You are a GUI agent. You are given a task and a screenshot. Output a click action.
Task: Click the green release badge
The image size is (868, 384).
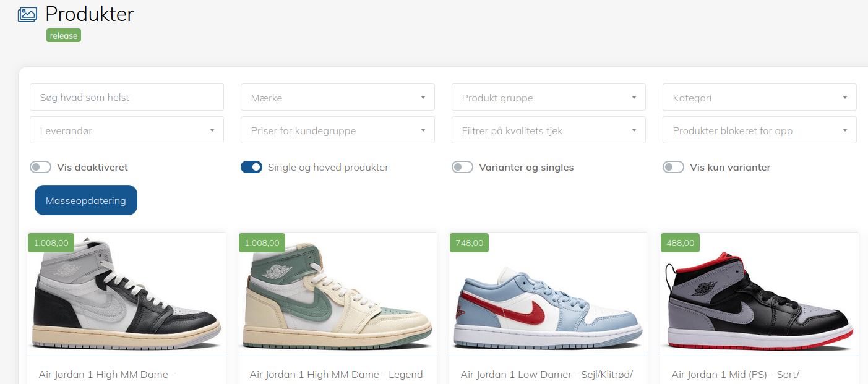(64, 36)
